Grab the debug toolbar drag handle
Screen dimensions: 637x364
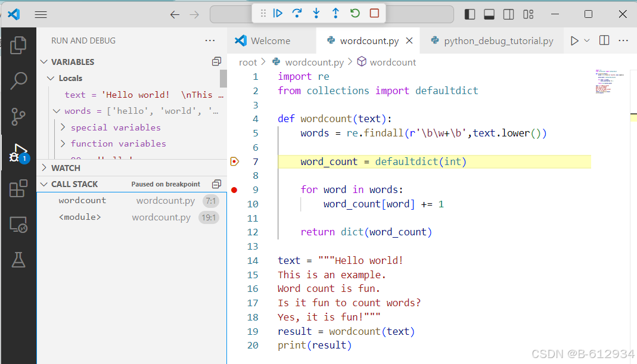(263, 14)
